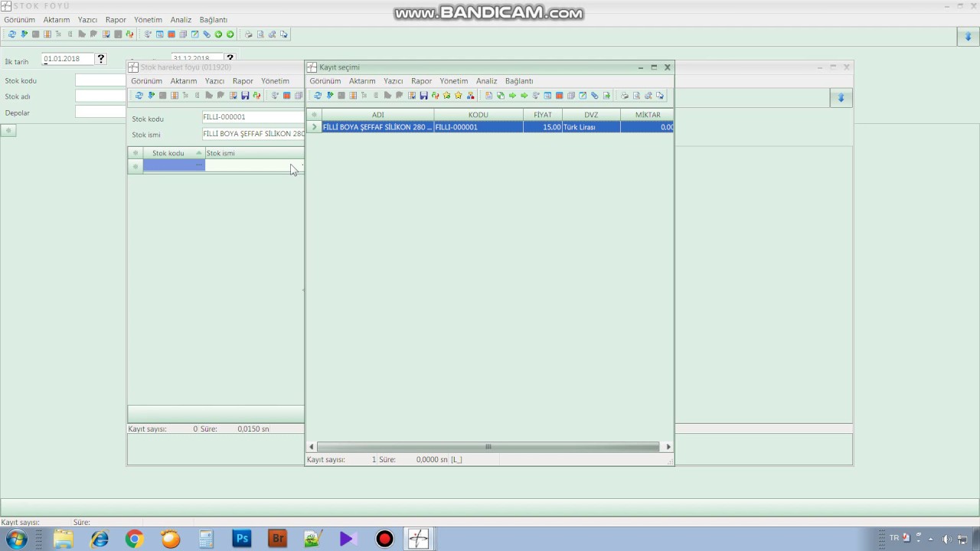980x551 pixels.
Task: Sort by KODU column header
Action: point(479,115)
